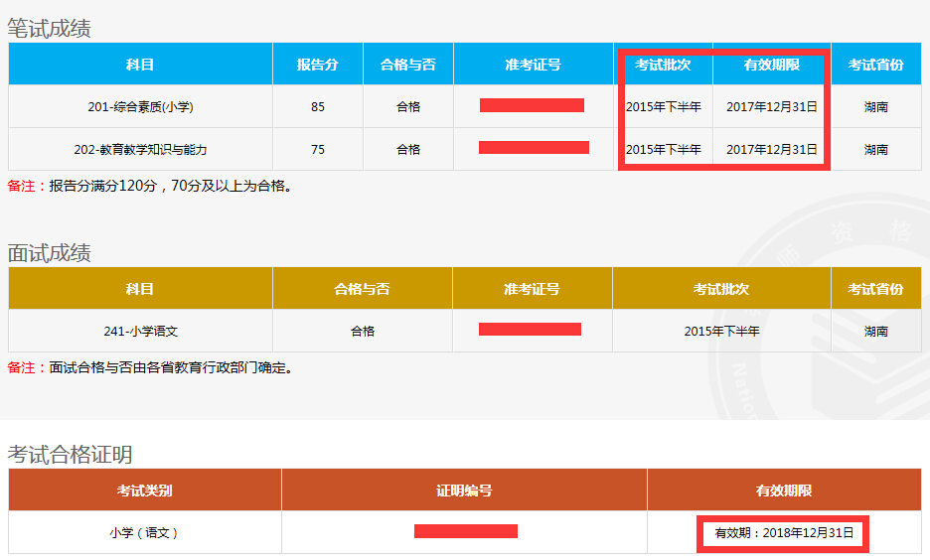Select the 241-小学语文 subject cell
This screenshot has height=560, width=930.
pos(140,332)
